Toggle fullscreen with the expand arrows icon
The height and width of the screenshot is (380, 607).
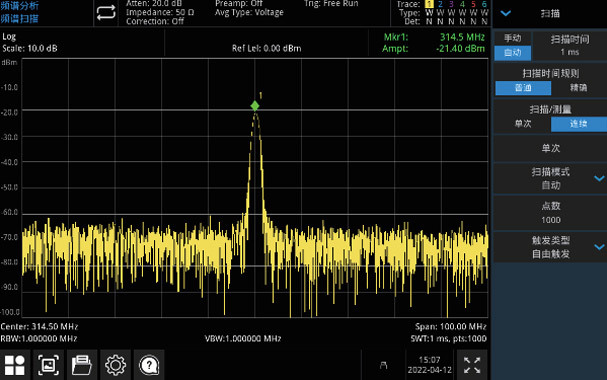click(x=472, y=365)
